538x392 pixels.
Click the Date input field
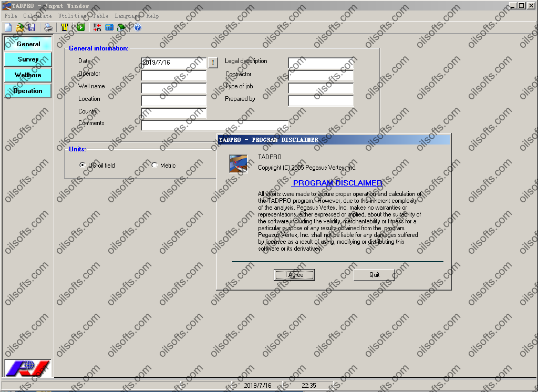pos(173,63)
